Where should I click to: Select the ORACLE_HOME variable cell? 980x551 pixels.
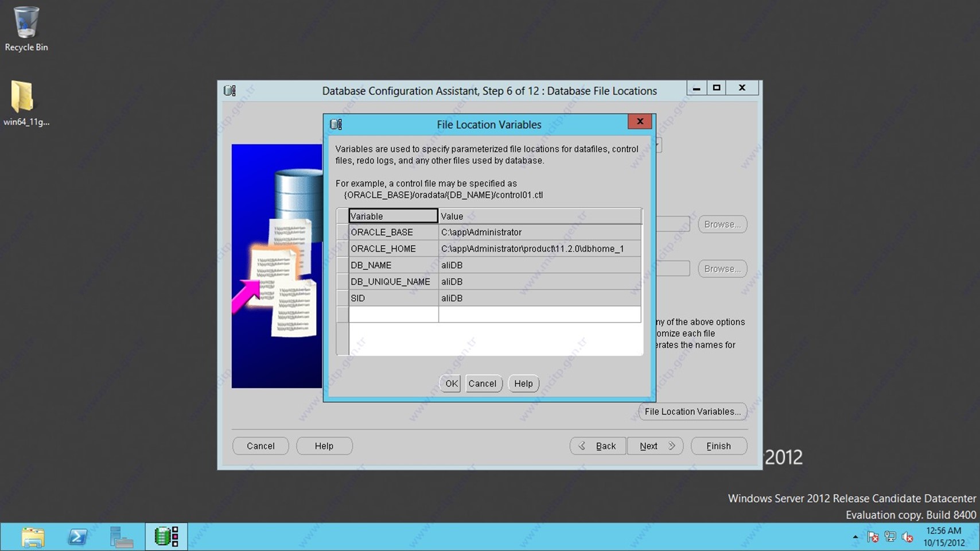pyautogui.click(x=393, y=249)
